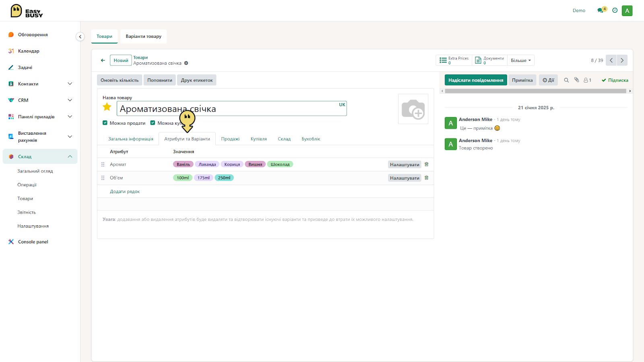Viewport: 644px width, 362px height.
Task: Switch to the Варіанти товару top tab
Action: (x=143, y=36)
